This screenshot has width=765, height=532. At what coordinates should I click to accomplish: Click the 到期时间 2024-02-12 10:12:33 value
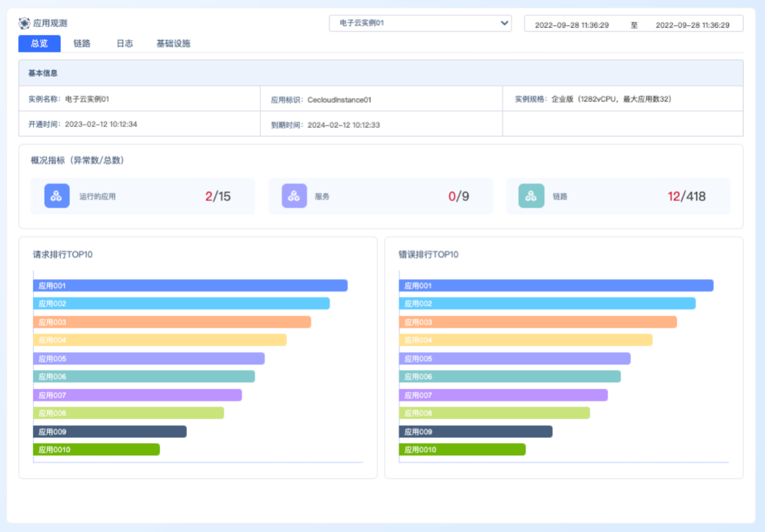344,125
